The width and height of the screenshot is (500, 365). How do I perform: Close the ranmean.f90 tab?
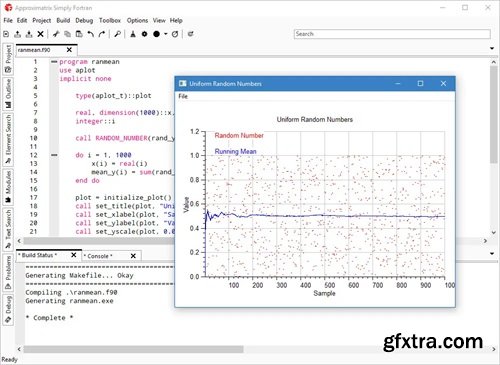click(69, 50)
